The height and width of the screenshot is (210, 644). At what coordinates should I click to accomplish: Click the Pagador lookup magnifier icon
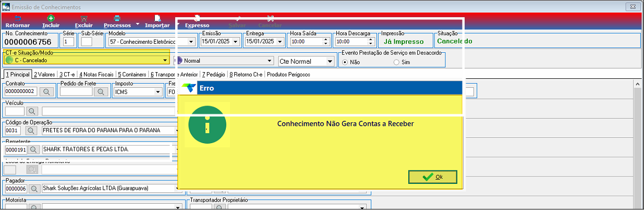[34, 189]
